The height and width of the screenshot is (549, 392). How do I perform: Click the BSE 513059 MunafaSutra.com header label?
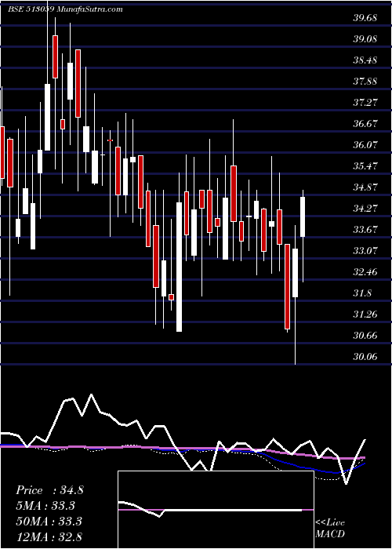coord(65,9)
